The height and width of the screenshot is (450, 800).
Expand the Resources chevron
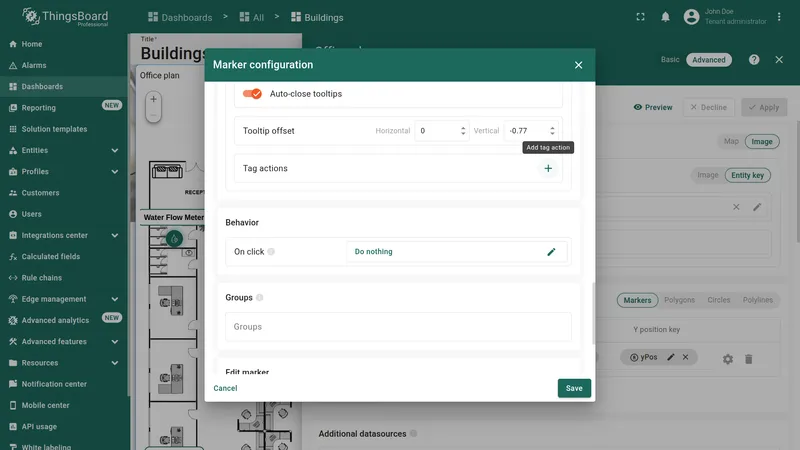115,363
